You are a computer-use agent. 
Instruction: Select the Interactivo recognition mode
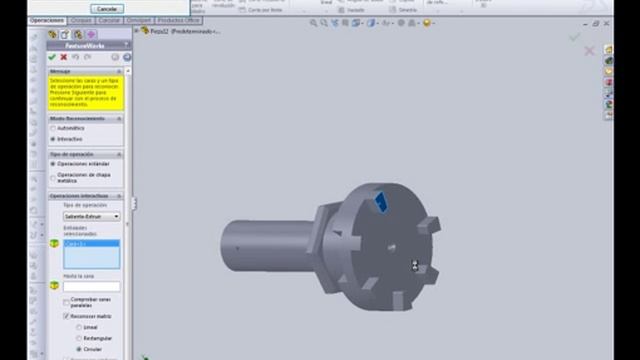[53, 139]
